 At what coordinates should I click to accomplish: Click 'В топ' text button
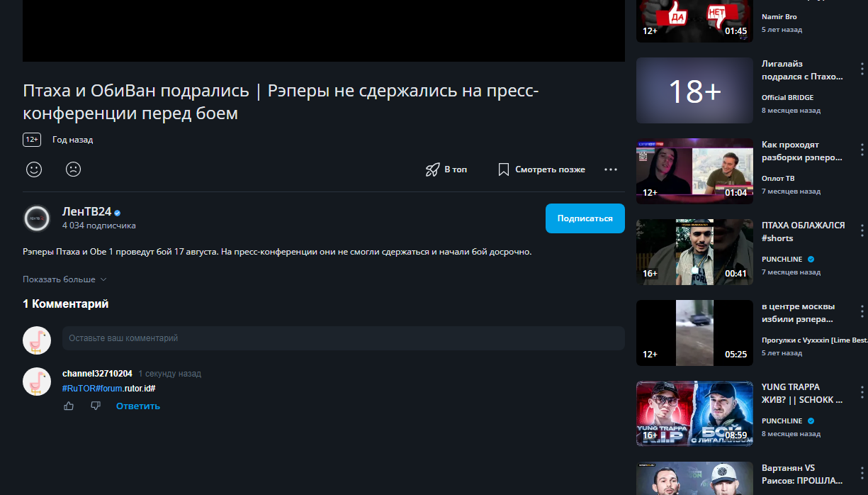coord(456,169)
